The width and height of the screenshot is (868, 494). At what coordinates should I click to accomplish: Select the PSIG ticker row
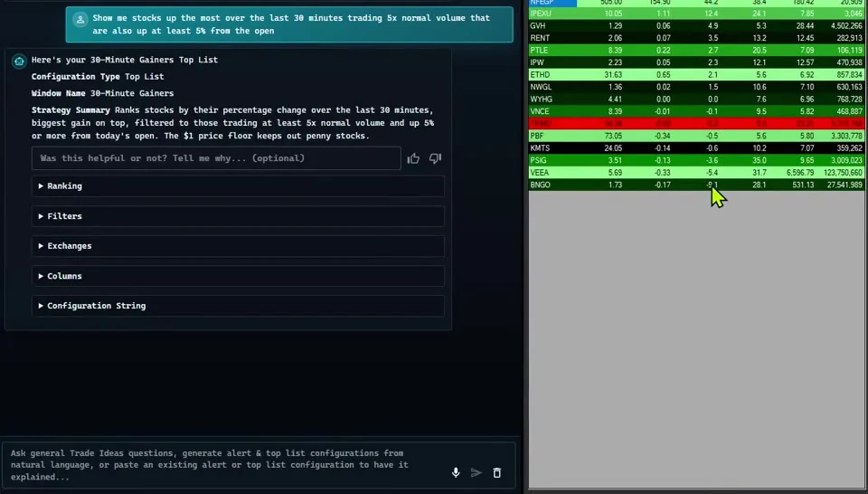696,160
